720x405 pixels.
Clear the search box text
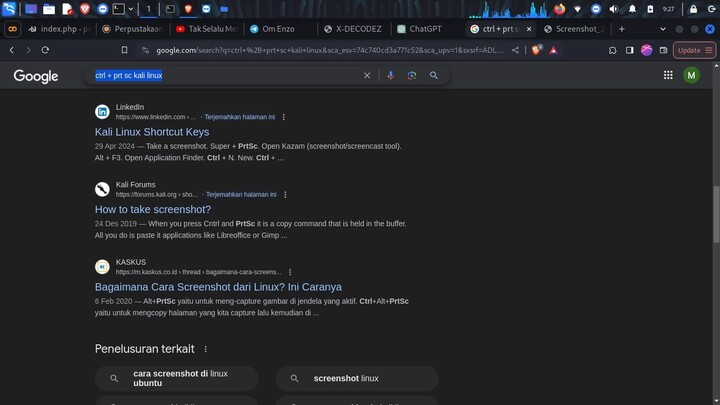367,75
